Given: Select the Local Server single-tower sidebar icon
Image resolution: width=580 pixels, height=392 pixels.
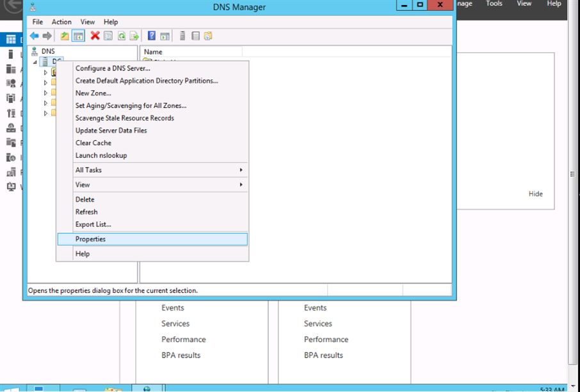Looking at the screenshot, I should point(11,54).
